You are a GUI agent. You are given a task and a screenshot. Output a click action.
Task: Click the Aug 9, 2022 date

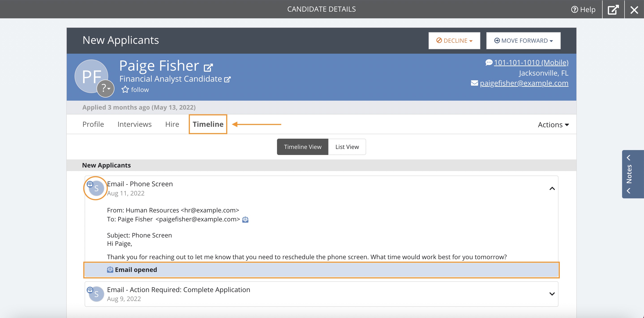coord(124,299)
